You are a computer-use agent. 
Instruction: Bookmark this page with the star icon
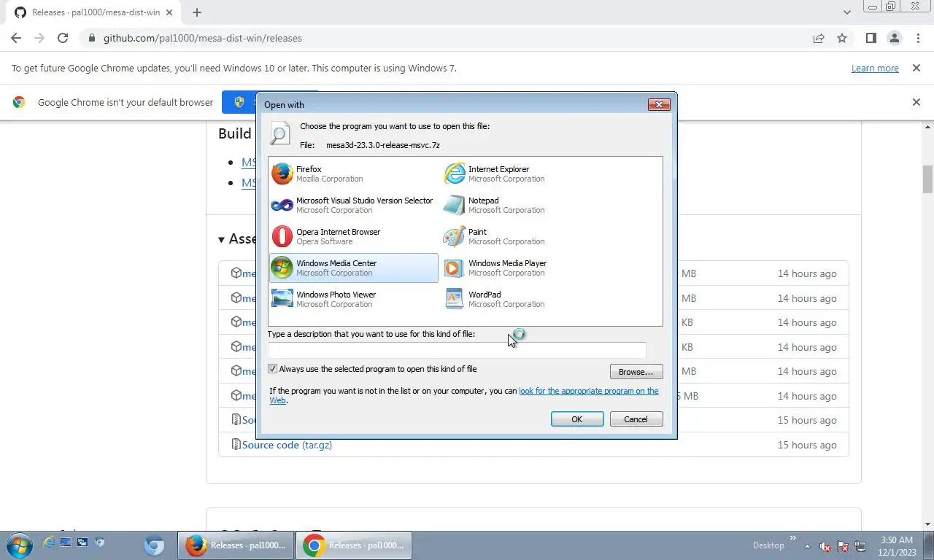click(842, 38)
